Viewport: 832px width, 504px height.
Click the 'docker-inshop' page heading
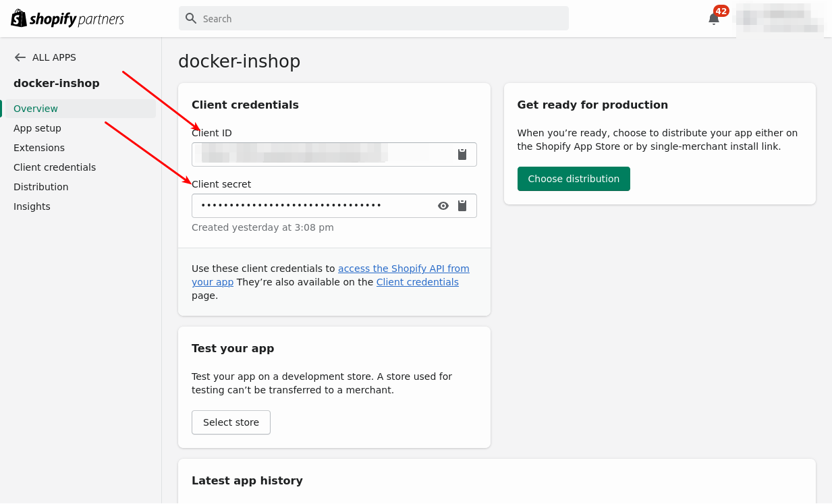point(240,61)
